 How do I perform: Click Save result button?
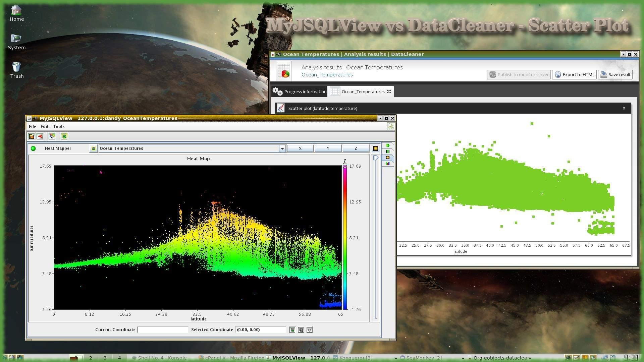[x=615, y=75]
